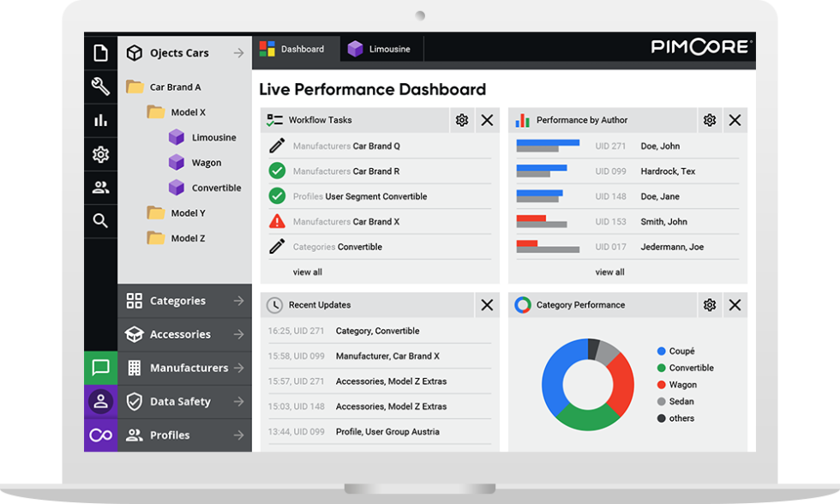840x504 pixels.
Task: Collapse the Model X folder
Action: coord(156,112)
